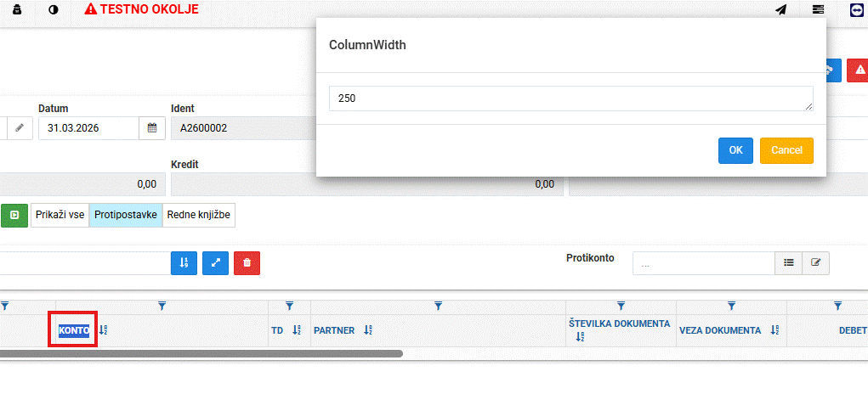The width and height of the screenshot is (868, 394).
Task: Click the paper plane send icon
Action: 780,9
